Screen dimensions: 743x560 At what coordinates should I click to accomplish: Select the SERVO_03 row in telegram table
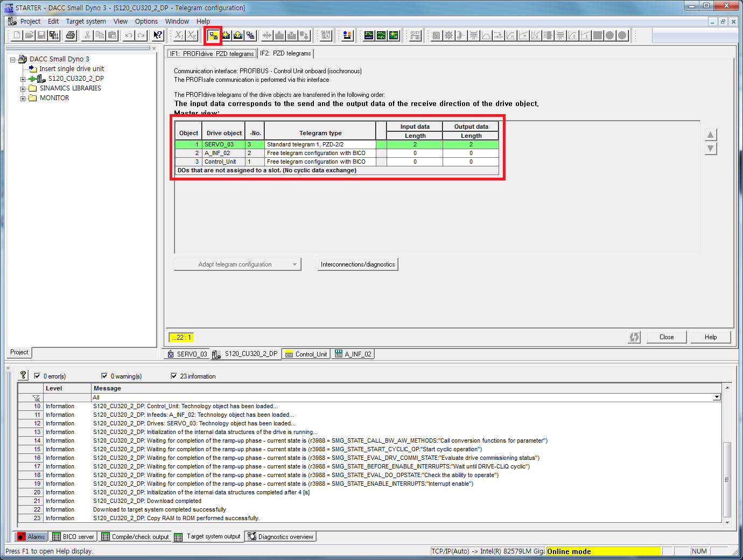337,144
